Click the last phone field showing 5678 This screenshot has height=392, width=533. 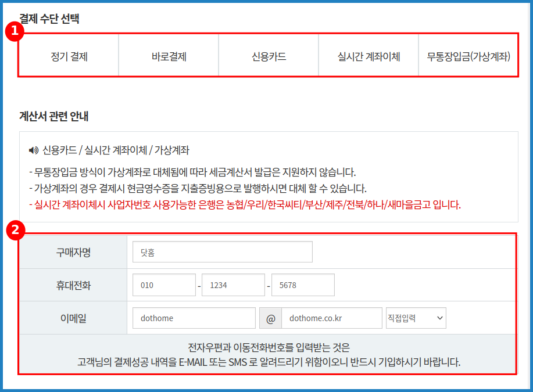tap(303, 285)
